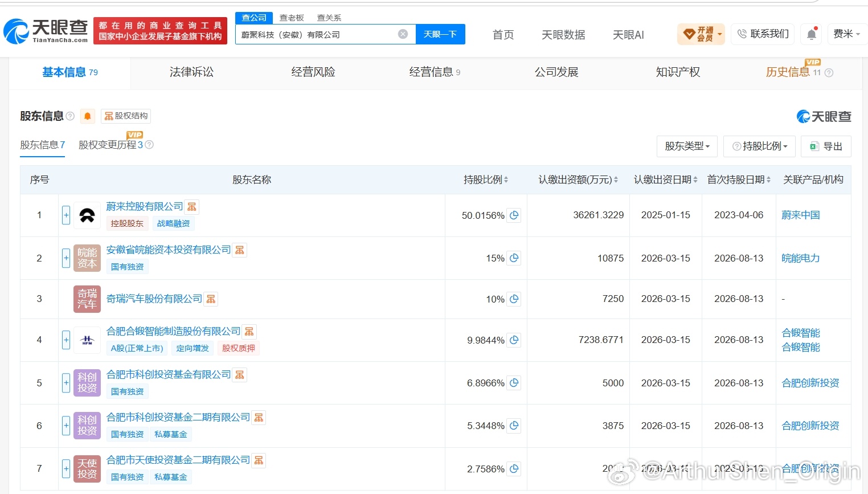
Task: Click the shareholder alert bell icon
Action: coord(87,116)
